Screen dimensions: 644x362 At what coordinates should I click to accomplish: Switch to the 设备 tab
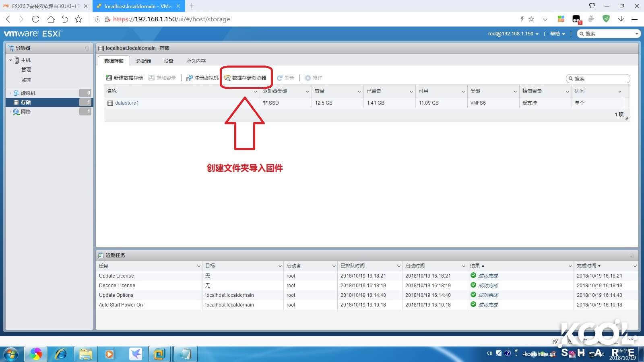point(169,61)
